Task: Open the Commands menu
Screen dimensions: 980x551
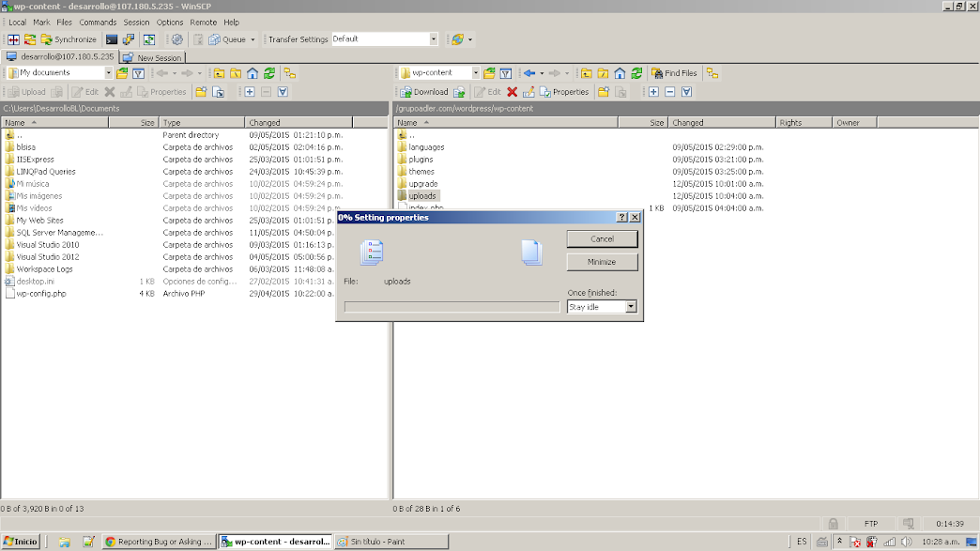Action: pos(98,22)
